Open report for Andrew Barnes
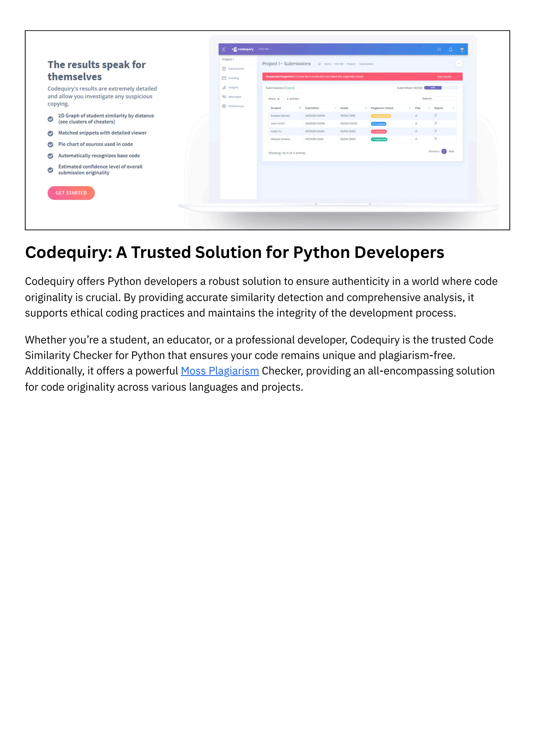 (x=435, y=116)
